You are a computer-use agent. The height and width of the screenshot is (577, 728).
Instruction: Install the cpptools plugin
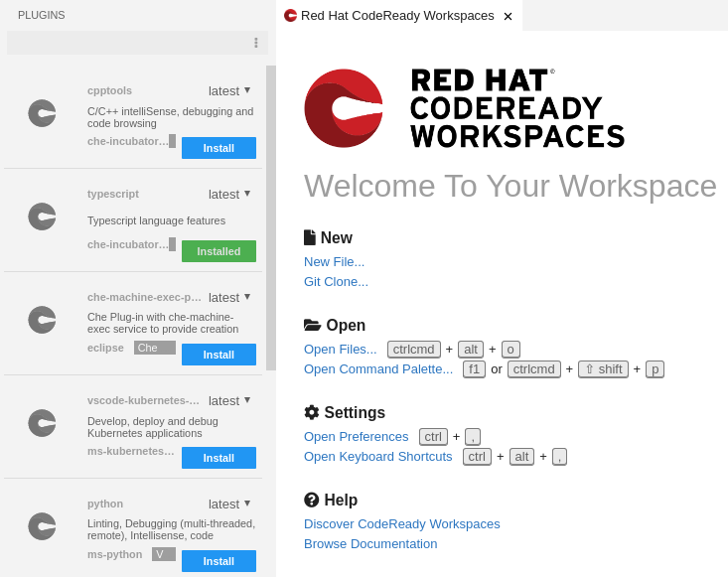coord(218,148)
